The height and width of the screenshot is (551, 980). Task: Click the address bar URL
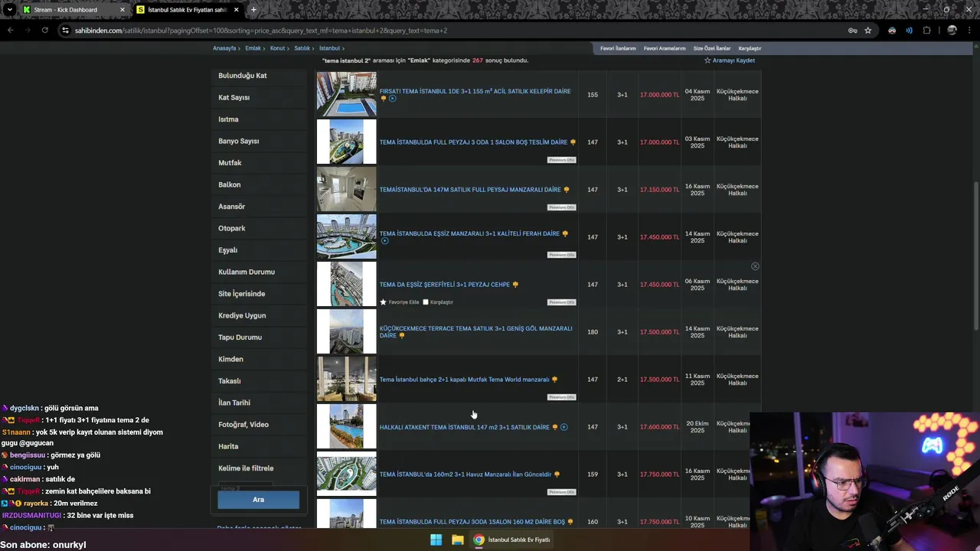click(261, 31)
